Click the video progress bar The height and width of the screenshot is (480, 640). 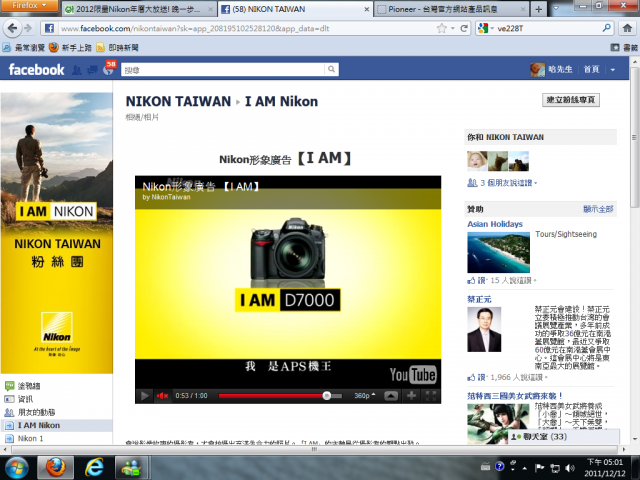point(280,396)
